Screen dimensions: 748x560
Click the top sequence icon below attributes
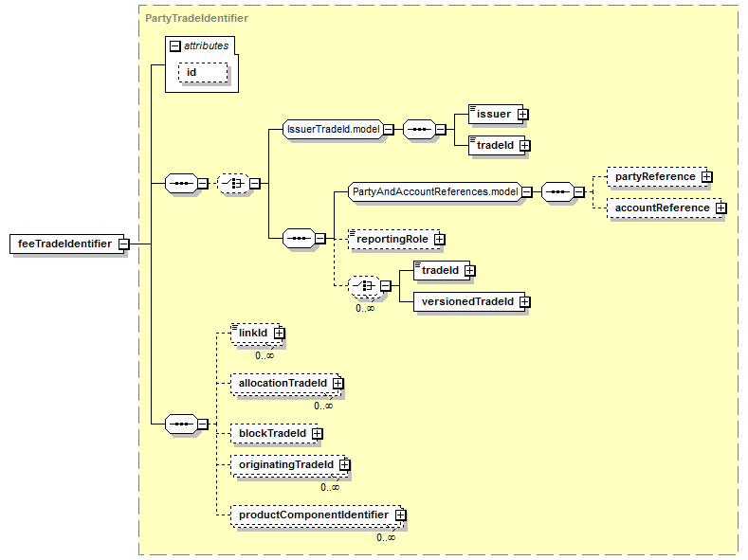coord(181,184)
